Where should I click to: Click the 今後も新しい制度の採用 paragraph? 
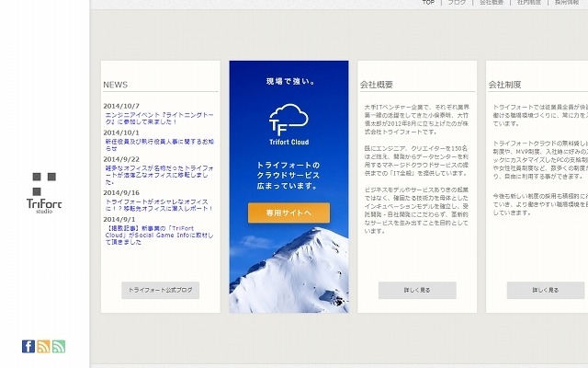tap(540, 204)
